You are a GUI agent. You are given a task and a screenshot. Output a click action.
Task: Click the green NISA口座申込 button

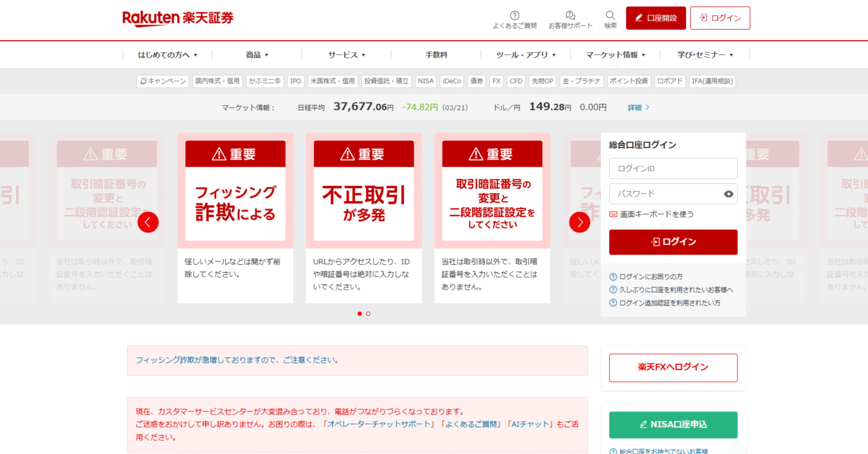point(673,425)
